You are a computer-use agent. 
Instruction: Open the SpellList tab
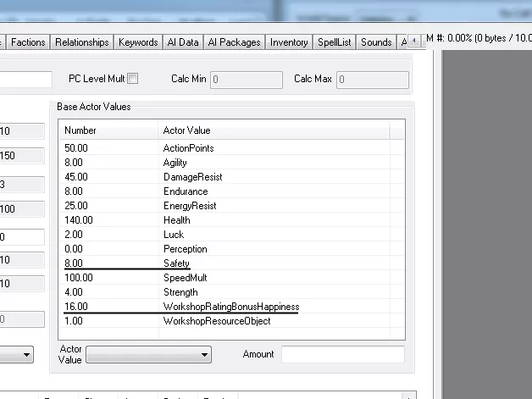coord(335,42)
